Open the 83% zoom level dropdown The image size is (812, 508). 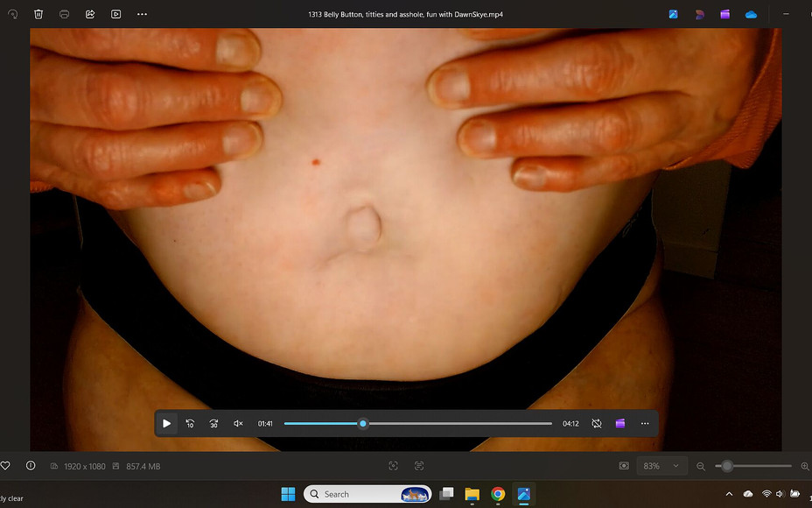661,466
